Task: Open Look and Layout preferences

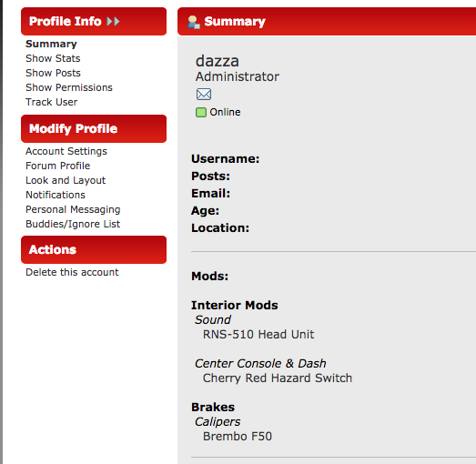Action: coord(66,180)
